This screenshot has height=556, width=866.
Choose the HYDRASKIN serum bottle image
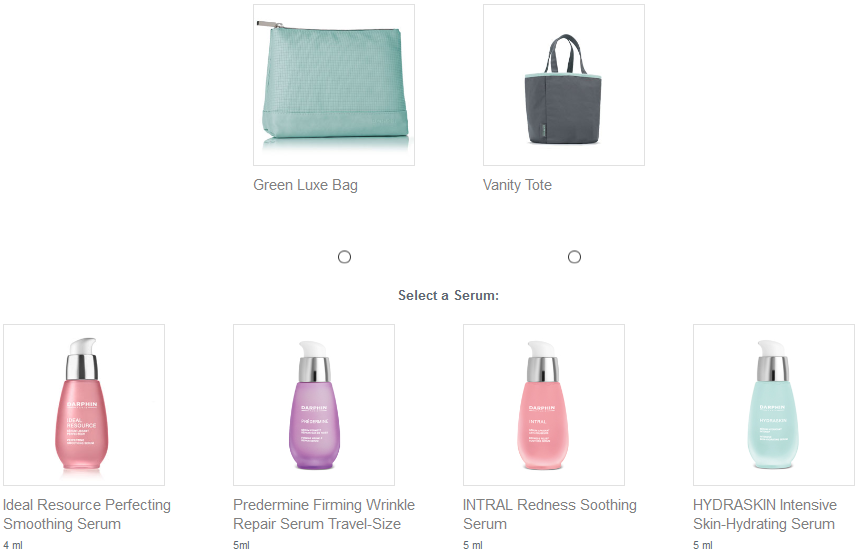[x=774, y=405]
